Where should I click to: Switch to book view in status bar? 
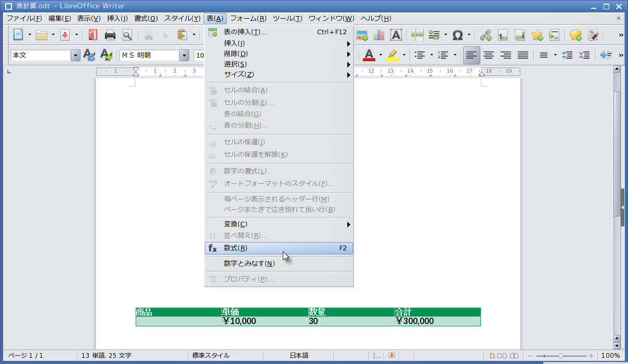[x=514, y=356]
